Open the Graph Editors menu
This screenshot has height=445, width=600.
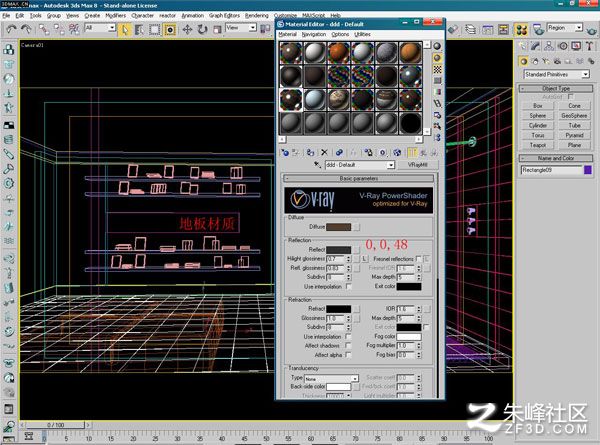click(224, 16)
